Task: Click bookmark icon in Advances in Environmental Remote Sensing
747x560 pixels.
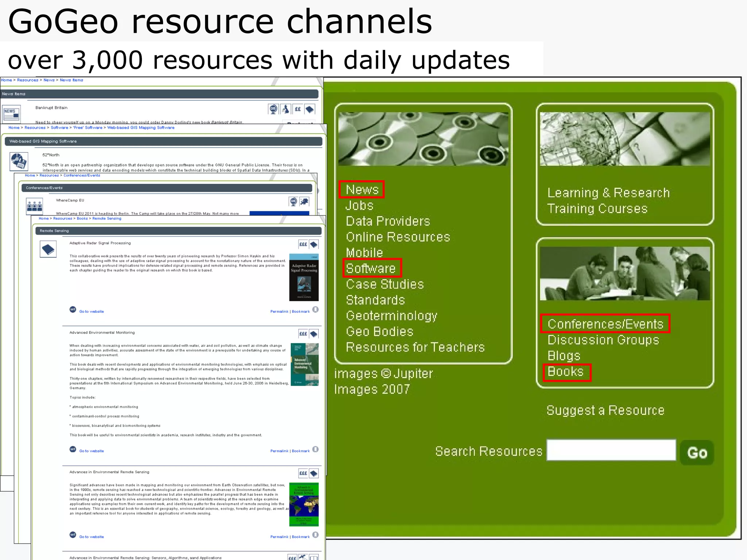Action: point(316,535)
